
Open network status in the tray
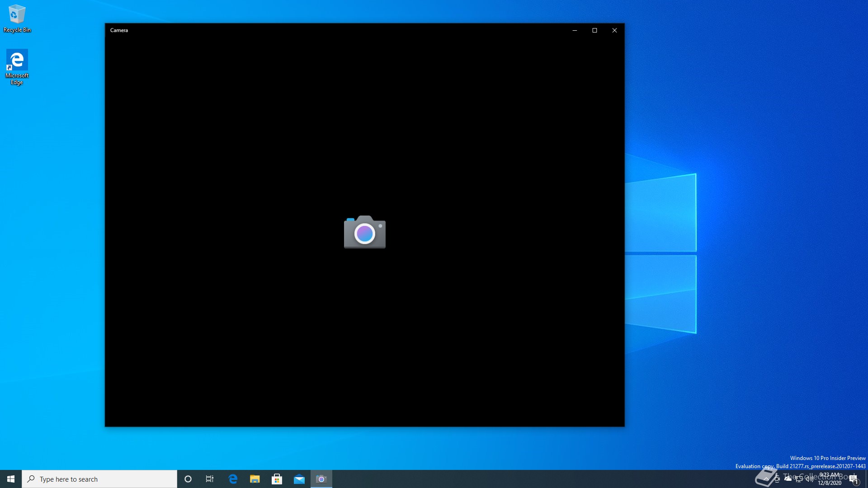(x=799, y=479)
